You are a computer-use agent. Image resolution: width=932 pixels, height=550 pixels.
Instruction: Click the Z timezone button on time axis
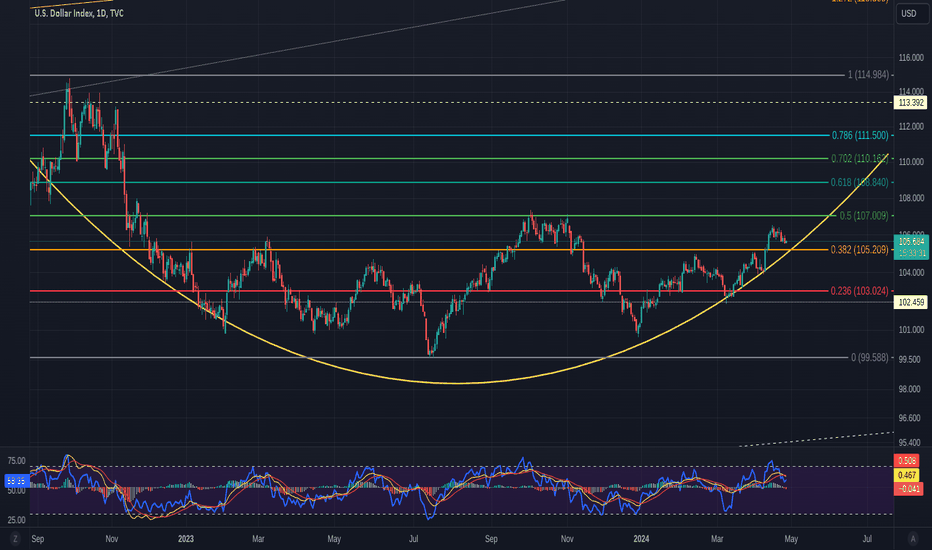(x=15, y=539)
